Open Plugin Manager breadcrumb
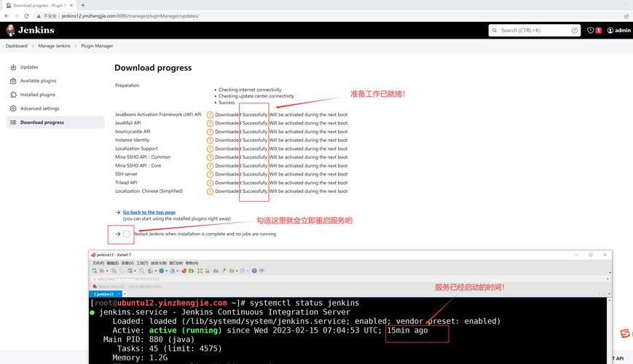Screen dimensions: 633x364 pyautogui.click(x=97, y=46)
